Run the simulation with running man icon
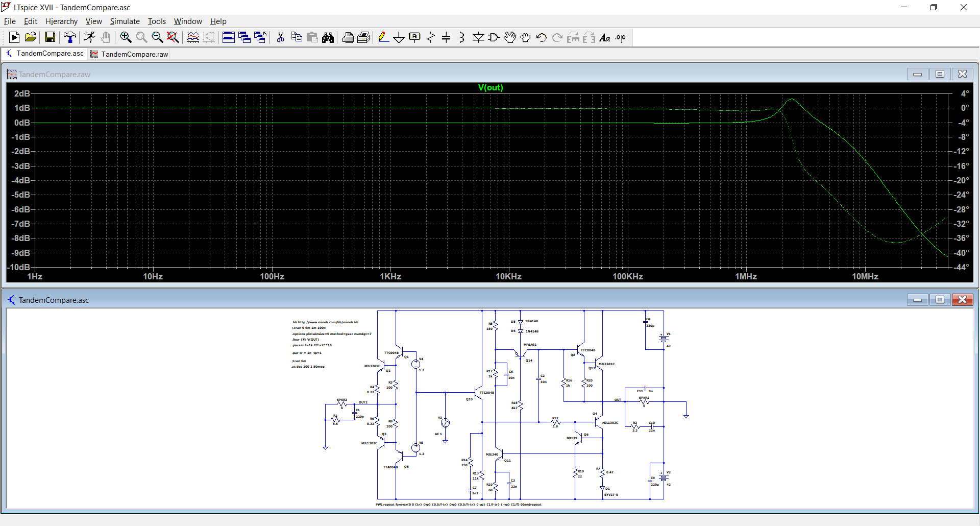The image size is (980, 526). click(x=89, y=37)
